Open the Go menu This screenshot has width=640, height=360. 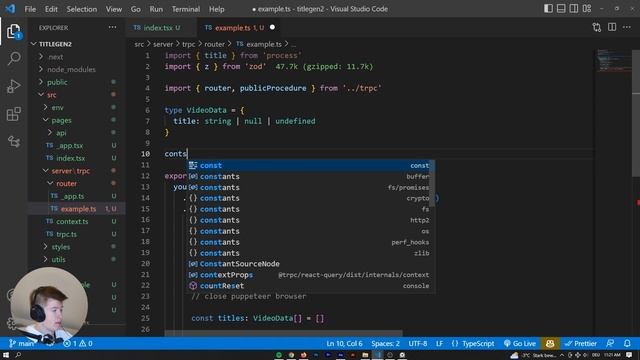tap(136, 9)
